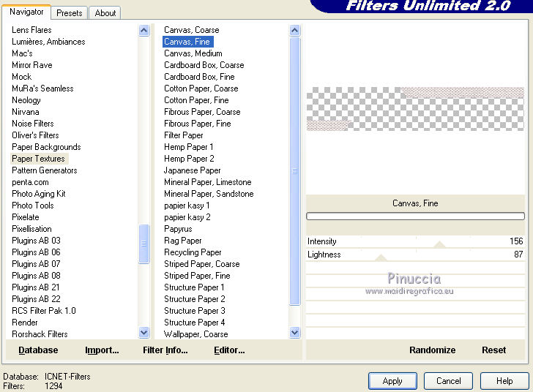This screenshot has width=533, height=392.
Task: Open the Database button
Action: tap(38, 350)
